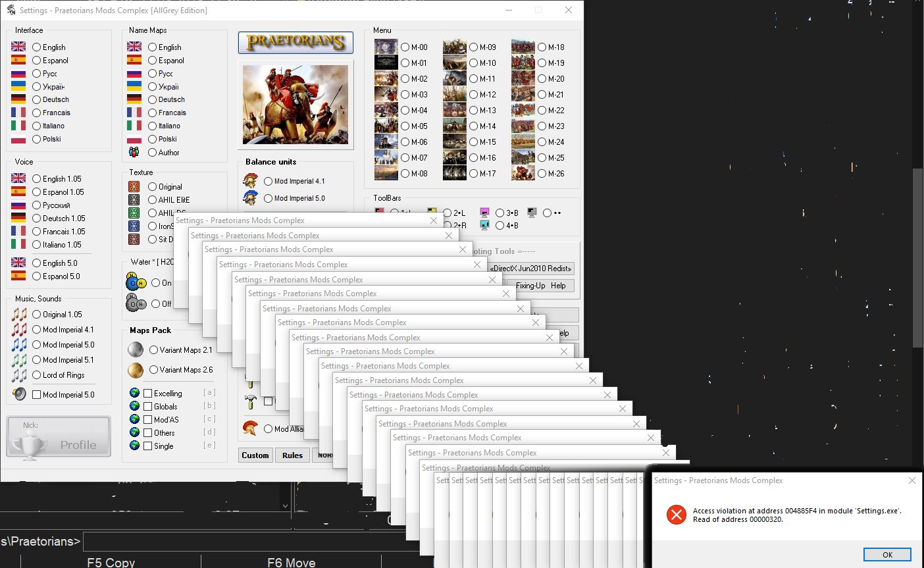924x568 pixels.
Task: Click the Fixing-Up Help button
Action: [540, 286]
